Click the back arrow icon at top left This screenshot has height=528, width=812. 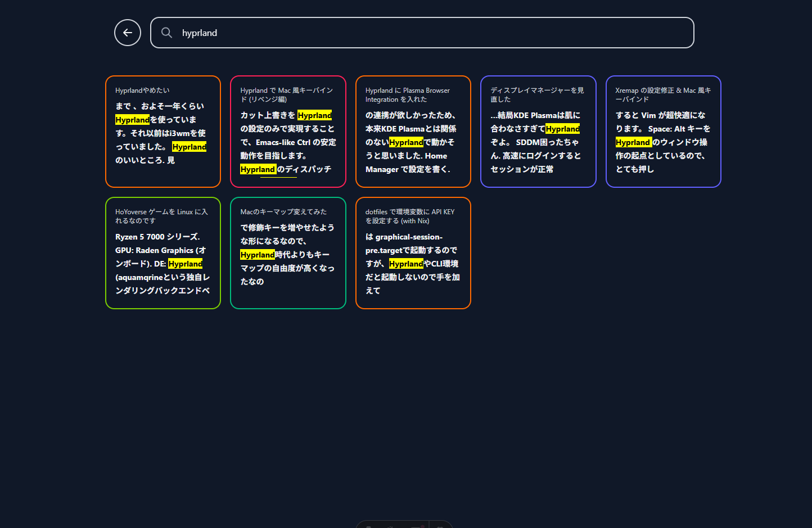click(127, 33)
